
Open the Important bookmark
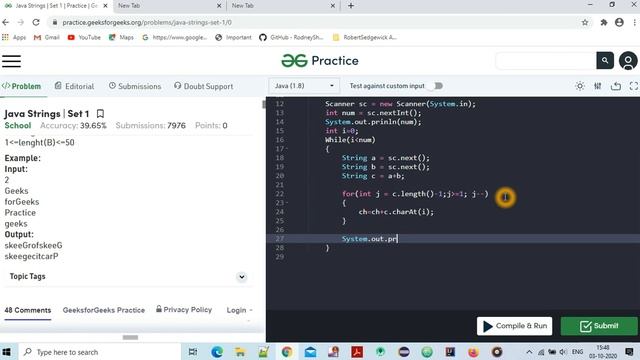233,37
